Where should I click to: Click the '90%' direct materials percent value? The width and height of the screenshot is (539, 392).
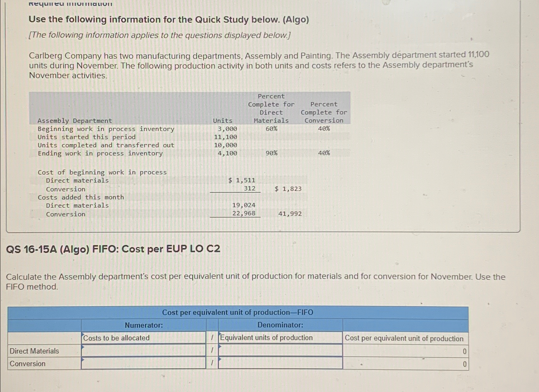click(272, 153)
